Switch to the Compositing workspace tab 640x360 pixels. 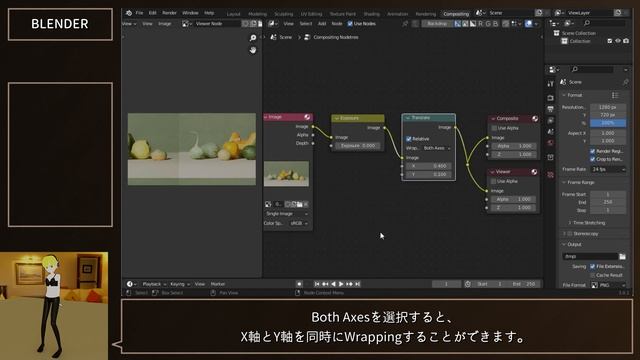pyautogui.click(x=456, y=14)
